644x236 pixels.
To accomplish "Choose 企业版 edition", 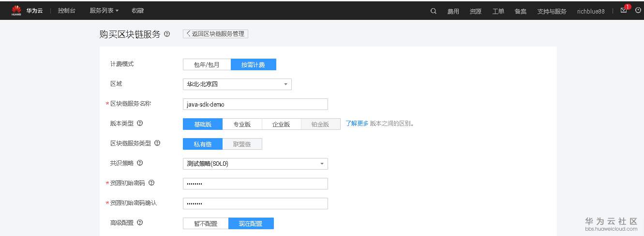I will 281,124.
